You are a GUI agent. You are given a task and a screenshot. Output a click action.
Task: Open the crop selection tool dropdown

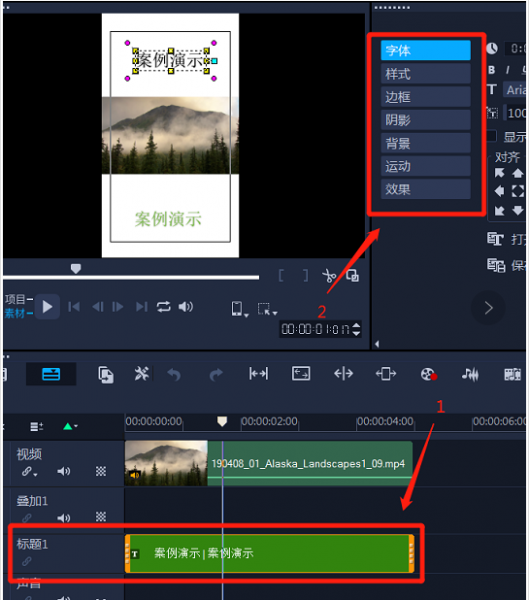pyautogui.click(x=267, y=309)
